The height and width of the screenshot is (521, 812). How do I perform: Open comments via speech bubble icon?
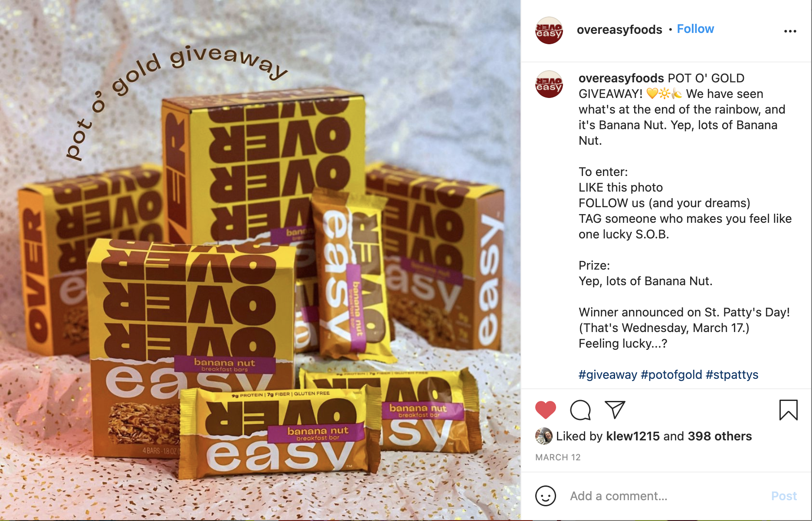[x=580, y=410]
